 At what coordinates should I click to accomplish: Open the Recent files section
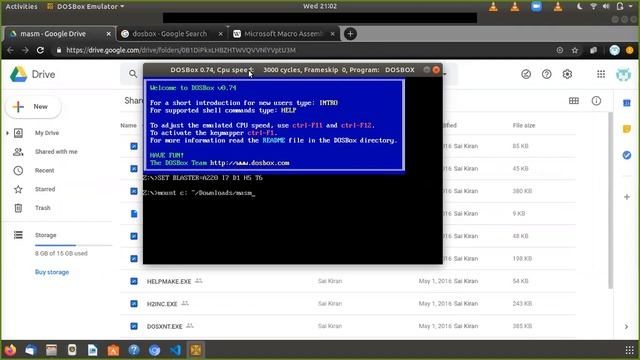(x=44, y=170)
